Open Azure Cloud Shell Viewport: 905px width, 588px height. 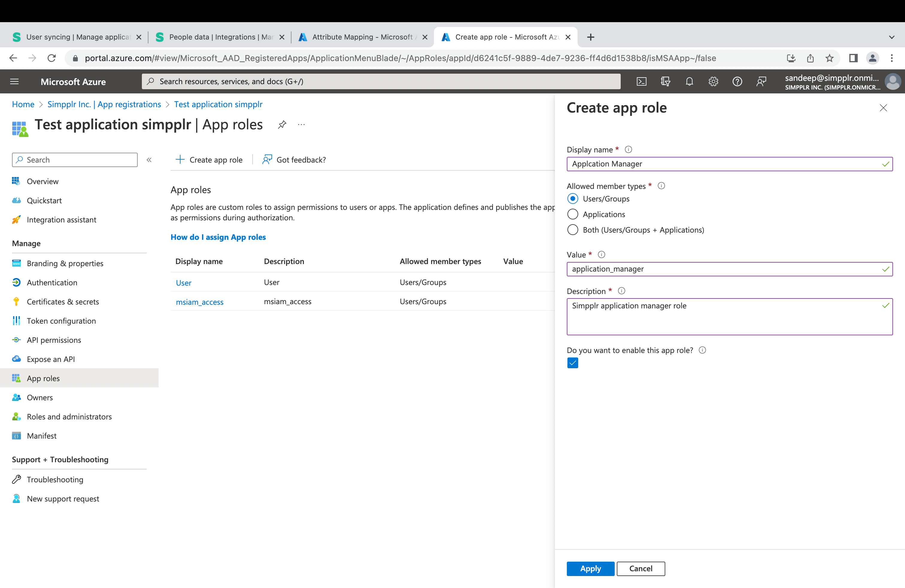click(641, 81)
